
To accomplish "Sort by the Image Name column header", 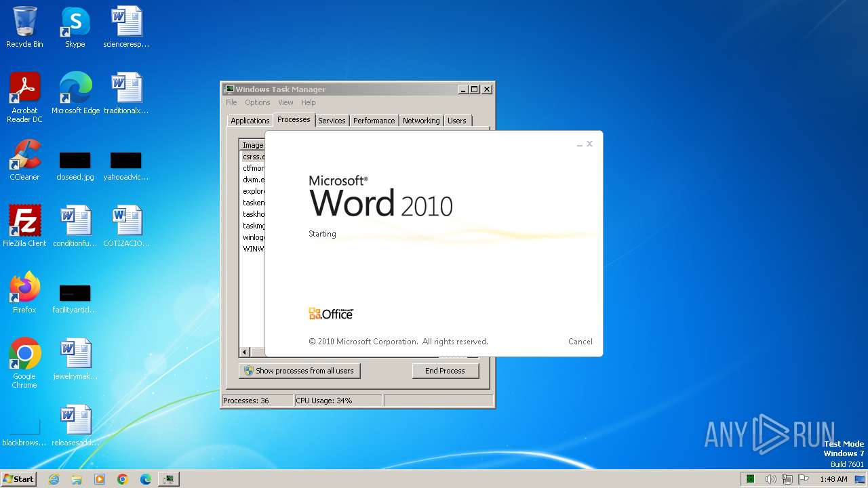I will (x=252, y=145).
